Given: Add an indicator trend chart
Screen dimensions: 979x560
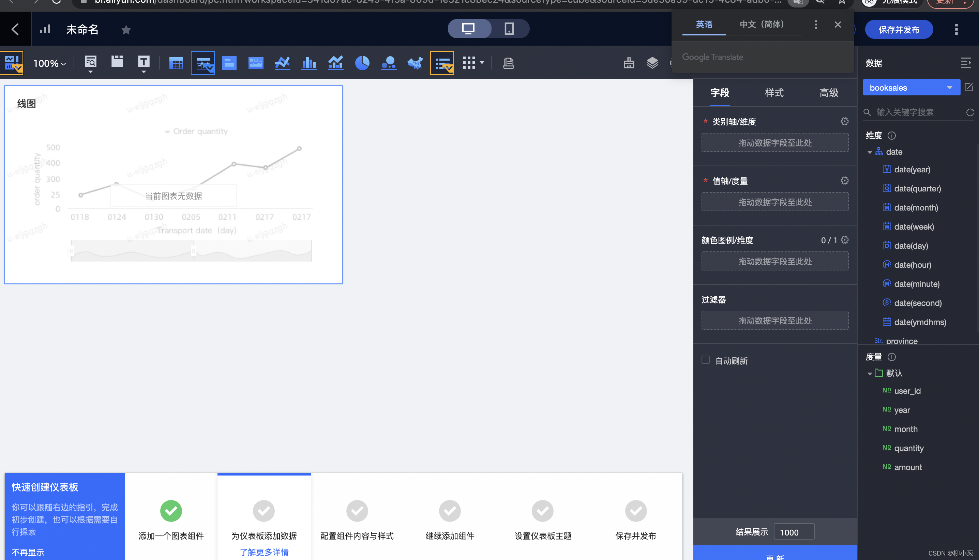Looking at the screenshot, I should coord(256,63).
